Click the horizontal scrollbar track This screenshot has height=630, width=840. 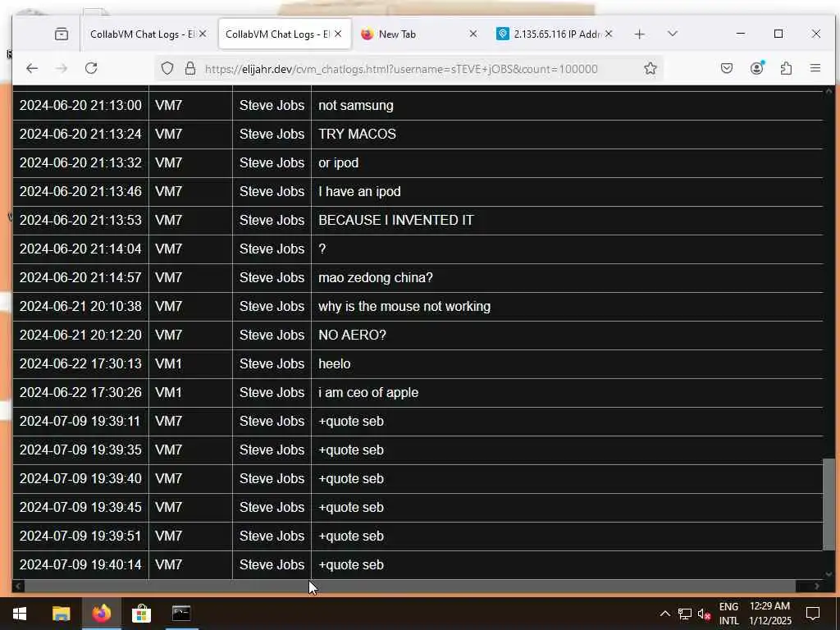410,586
